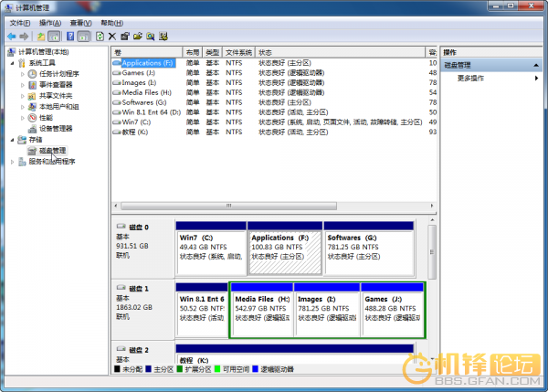Viewport: 548px width, 392px height.
Task: Toggle the show/hide action pane toolbar icon
Action: click(x=83, y=37)
